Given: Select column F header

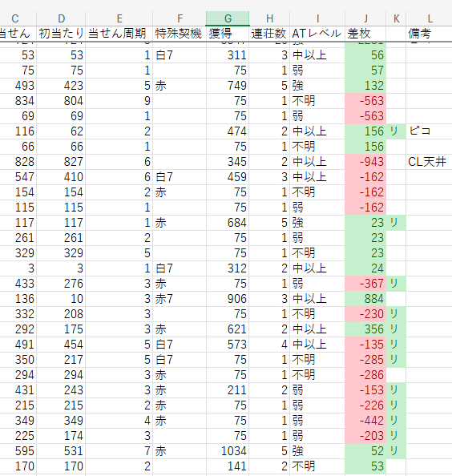Looking at the screenshot, I should pos(180,18).
